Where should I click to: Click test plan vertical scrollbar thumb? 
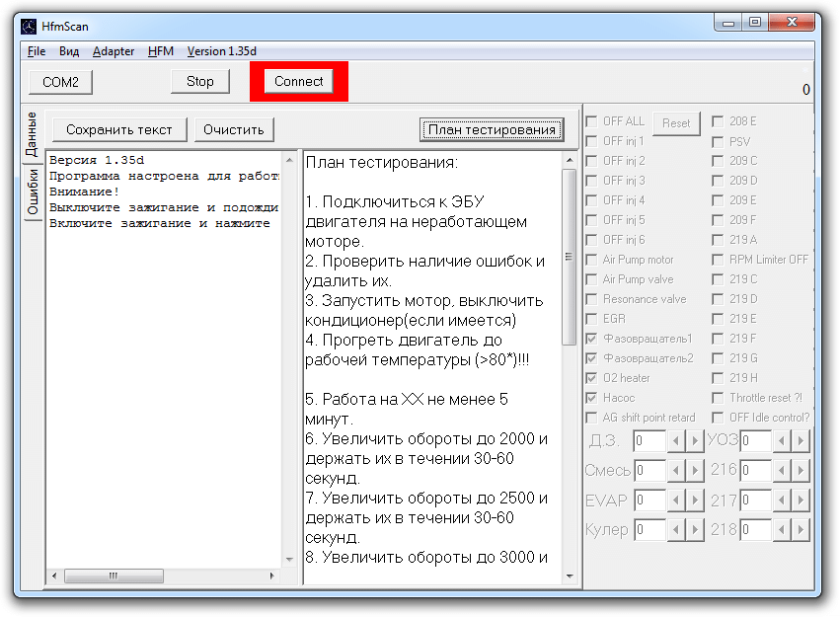569,257
